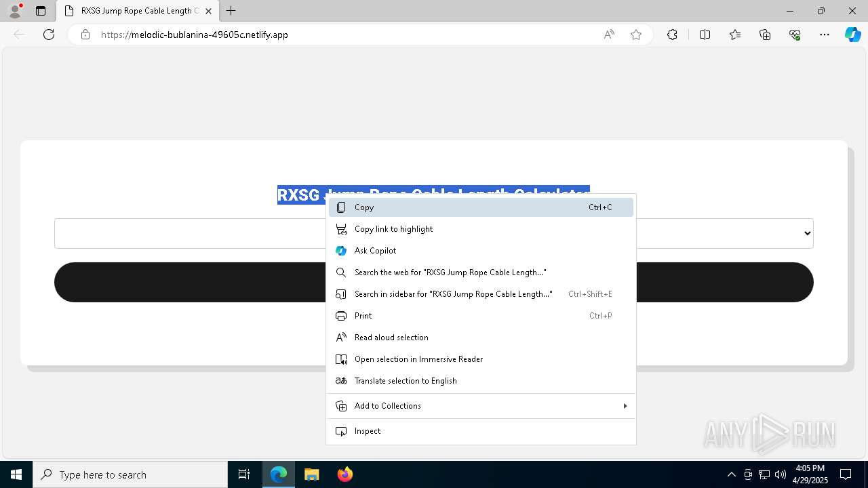Click the Immersive Reader icon in menu
This screenshot has height=488, width=868.
click(x=341, y=359)
